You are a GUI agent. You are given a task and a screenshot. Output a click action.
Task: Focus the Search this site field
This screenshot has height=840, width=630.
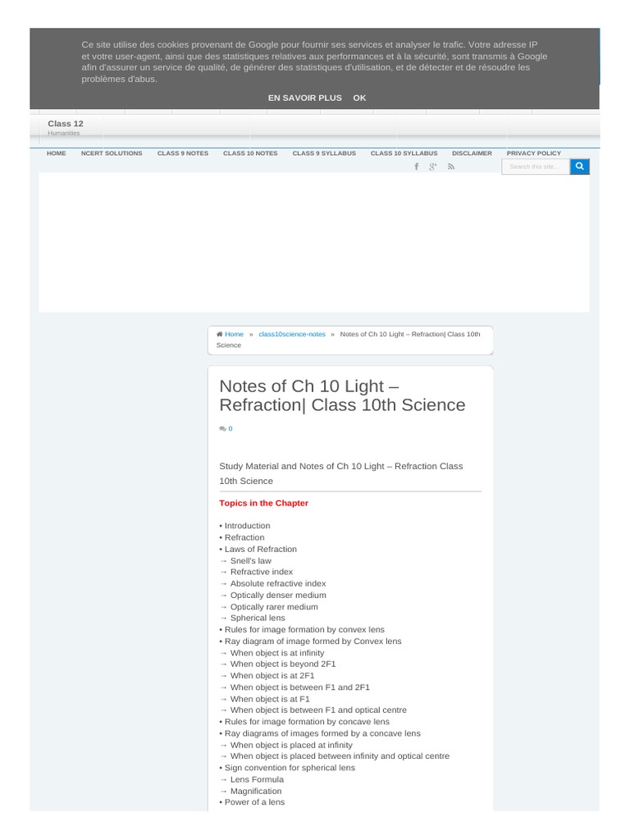536,167
